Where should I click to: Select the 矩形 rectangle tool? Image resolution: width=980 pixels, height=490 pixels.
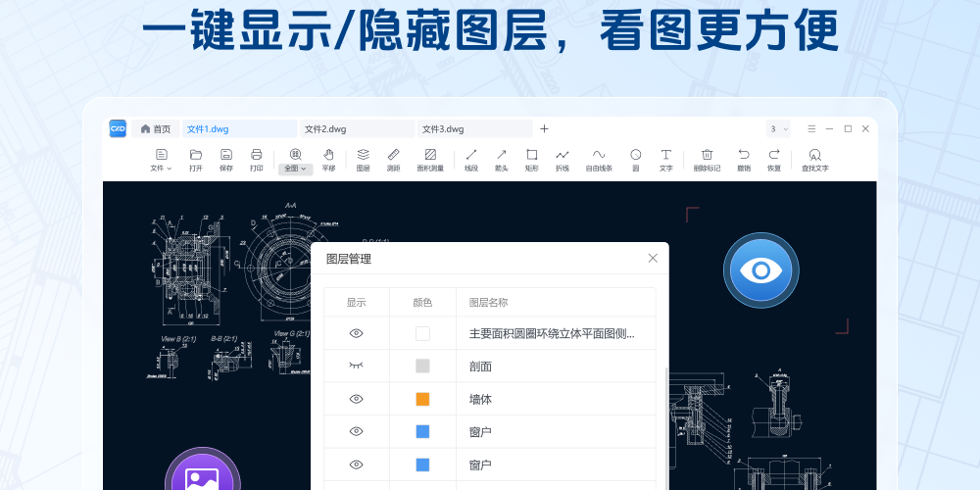click(x=532, y=159)
